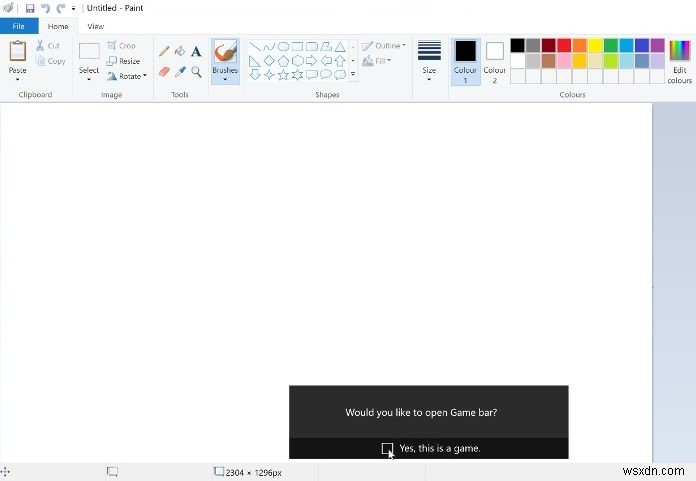The height and width of the screenshot is (481, 696).
Task: Pick the yellow colour swatch
Action: 595,45
